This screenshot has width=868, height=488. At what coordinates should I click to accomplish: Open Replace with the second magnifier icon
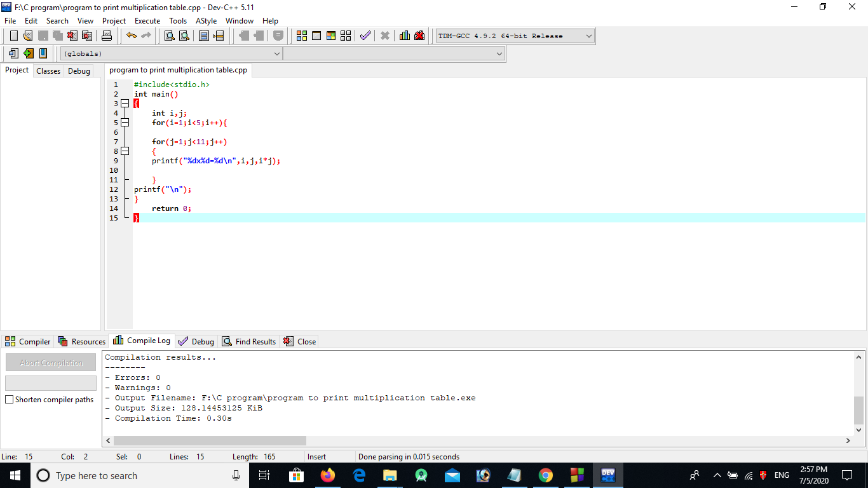tap(184, 36)
